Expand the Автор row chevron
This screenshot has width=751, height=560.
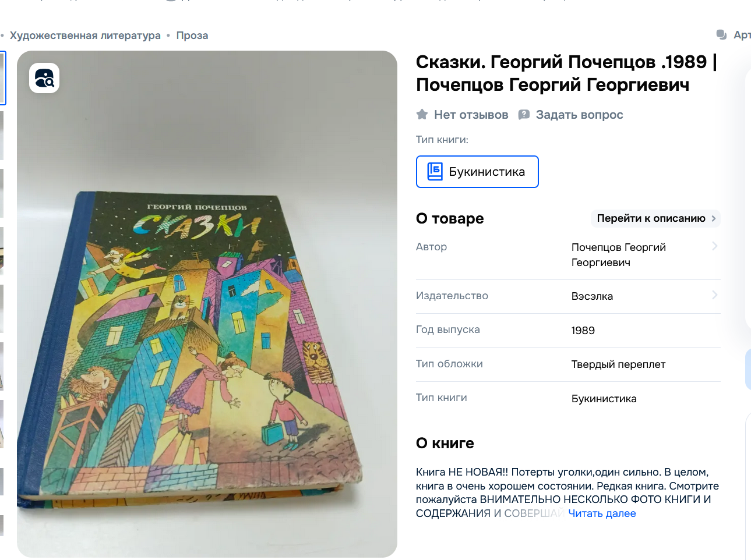point(714,246)
